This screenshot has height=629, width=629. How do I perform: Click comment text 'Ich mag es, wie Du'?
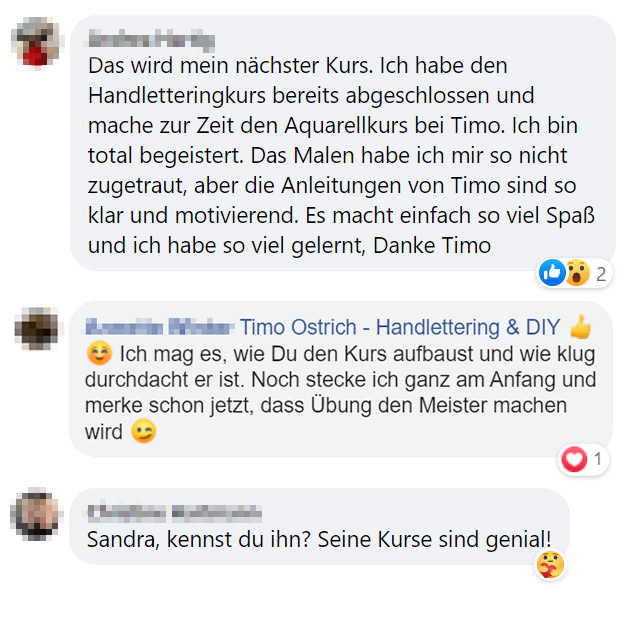[x=340, y=392]
